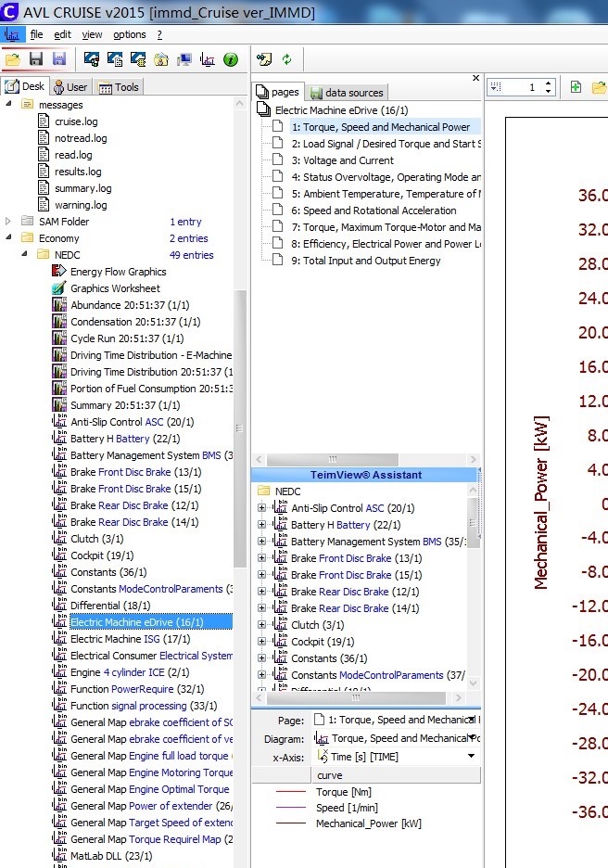The width and height of the screenshot is (608, 868).
Task: Switch to the User tab
Action: [70, 87]
